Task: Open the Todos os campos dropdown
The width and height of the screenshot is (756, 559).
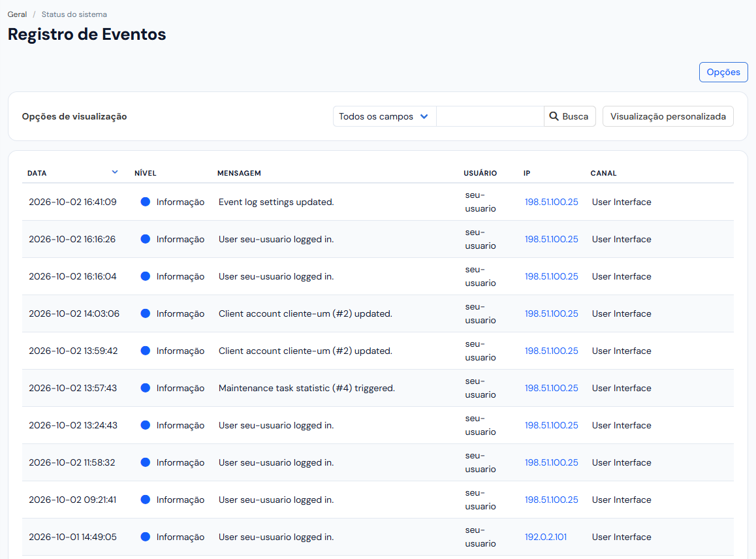Action: point(385,116)
